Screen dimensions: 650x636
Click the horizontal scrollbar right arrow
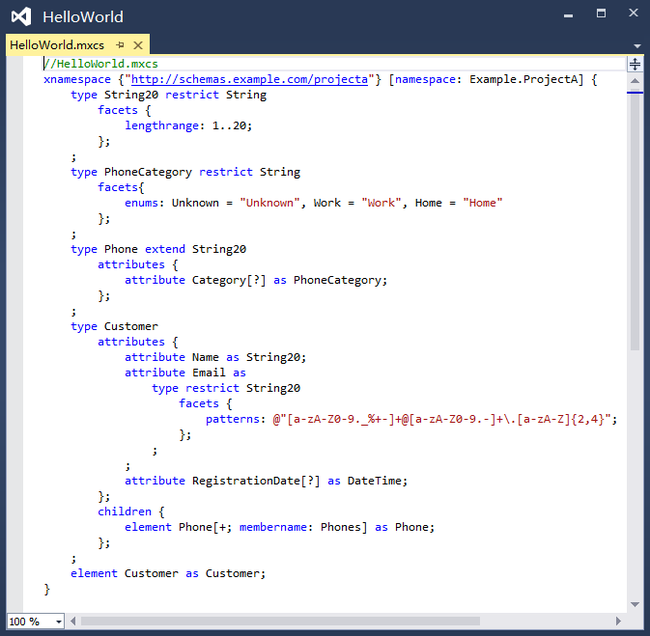[x=618, y=621]
